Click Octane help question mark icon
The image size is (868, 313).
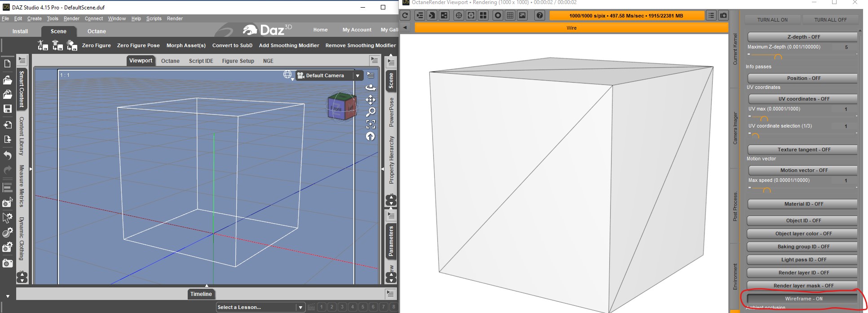point(540,15)
